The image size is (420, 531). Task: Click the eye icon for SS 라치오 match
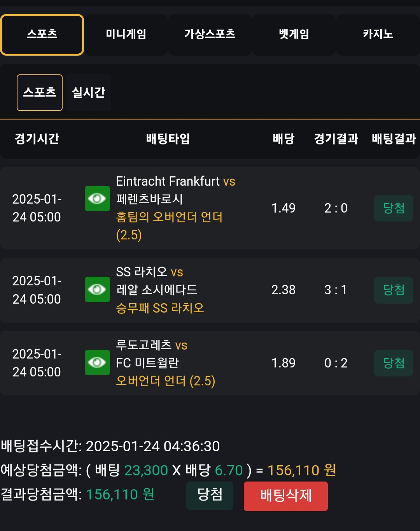97,289
